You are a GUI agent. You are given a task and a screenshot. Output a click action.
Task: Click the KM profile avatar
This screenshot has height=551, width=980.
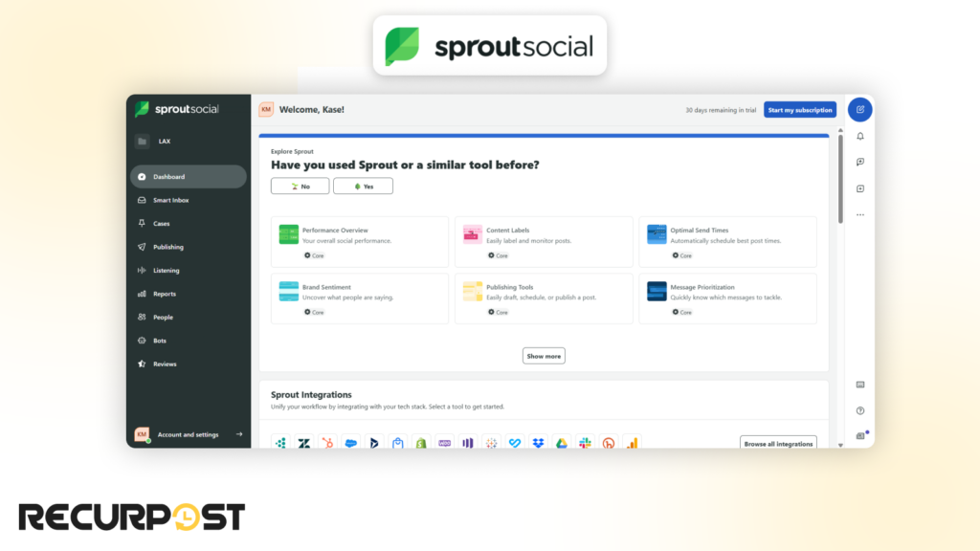click(264, 109)
